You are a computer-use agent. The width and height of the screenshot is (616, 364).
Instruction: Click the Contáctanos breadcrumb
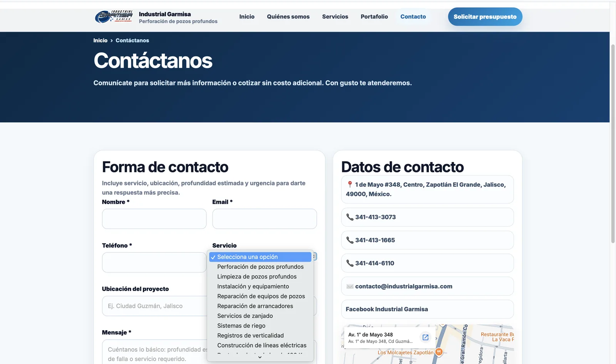click(132, 40)
